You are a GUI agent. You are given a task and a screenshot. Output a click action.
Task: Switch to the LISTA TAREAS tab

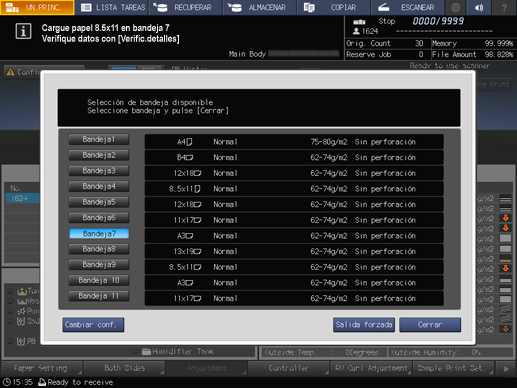(112, 7)
